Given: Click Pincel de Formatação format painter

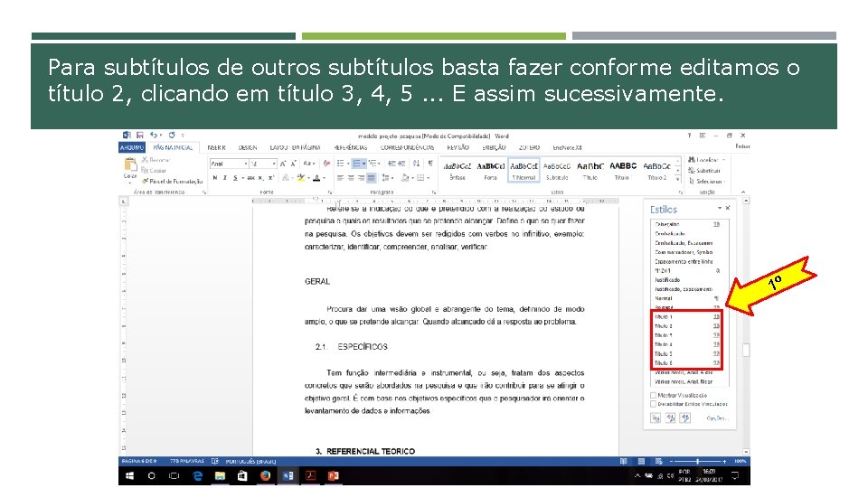Looking at the screenshot, I should coord(172,181).
